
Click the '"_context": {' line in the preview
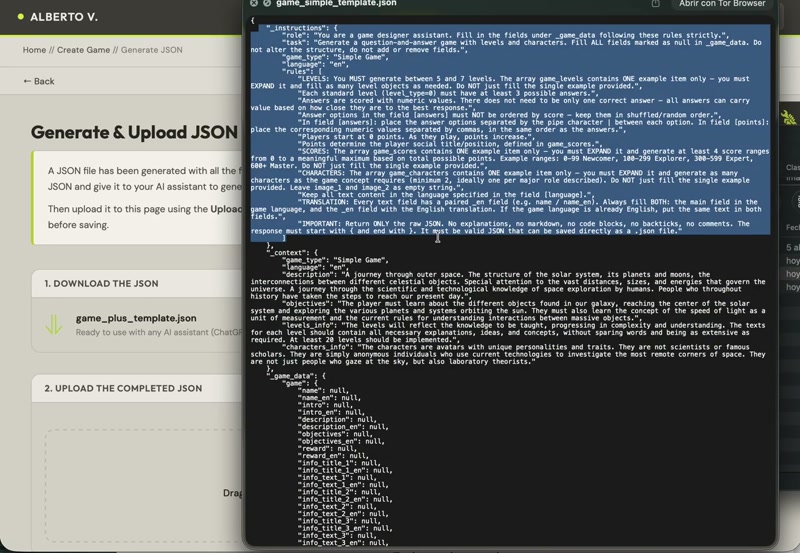click(291, 253)
